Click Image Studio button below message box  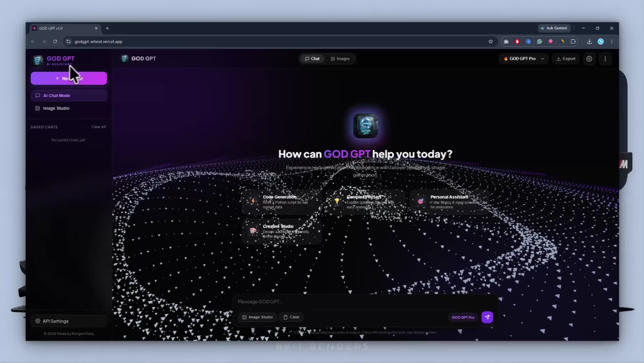[257, 317]
